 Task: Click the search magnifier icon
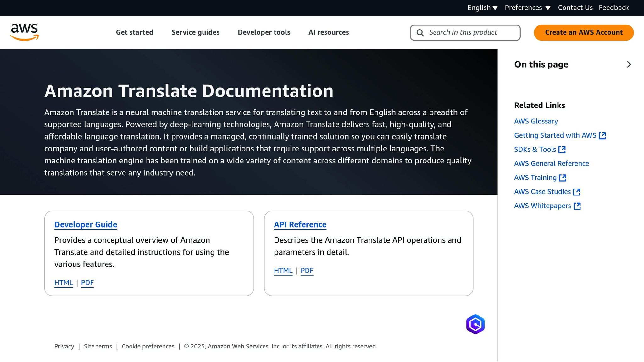(x=420, y=32)
